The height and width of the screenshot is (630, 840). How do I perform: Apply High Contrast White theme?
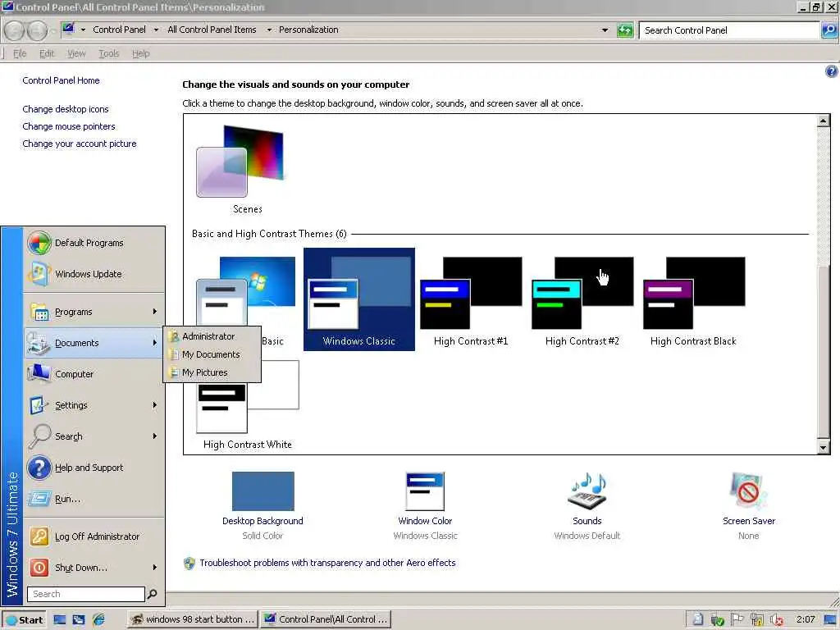[248, 405]
